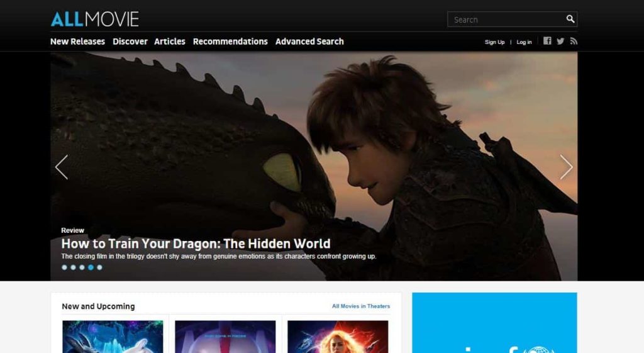This screenshot has height=353, width=644.
Task: Click the New and Upcoming heading
Action: 98,306
